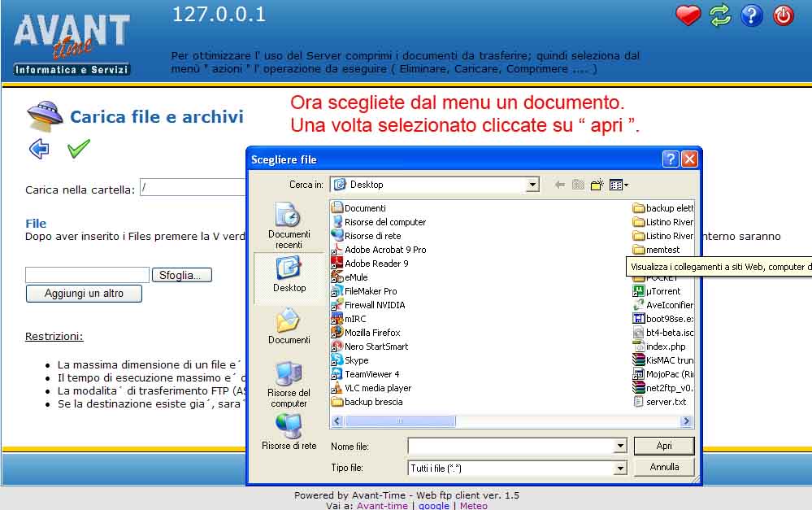The image size is (812, 510).
Task: Open the view menu icon in dialog
Action: click(x=619, y=185)
